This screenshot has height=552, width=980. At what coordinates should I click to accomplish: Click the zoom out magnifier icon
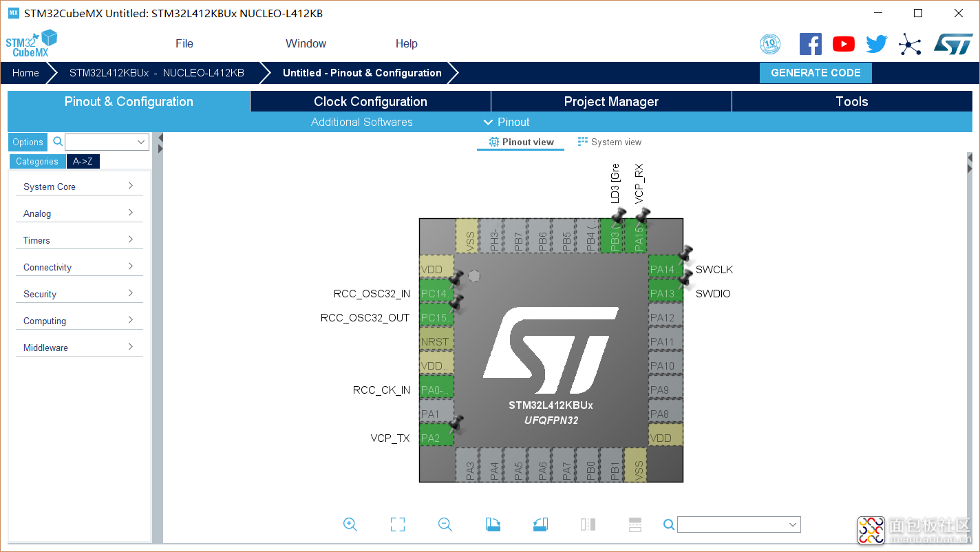[445, 524]
